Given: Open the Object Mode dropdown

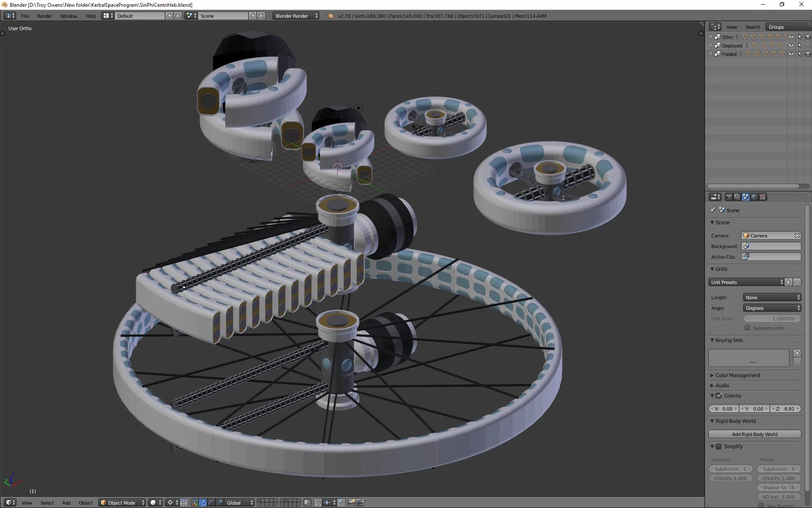Looking at the screenshot, I should coord(122,502).
